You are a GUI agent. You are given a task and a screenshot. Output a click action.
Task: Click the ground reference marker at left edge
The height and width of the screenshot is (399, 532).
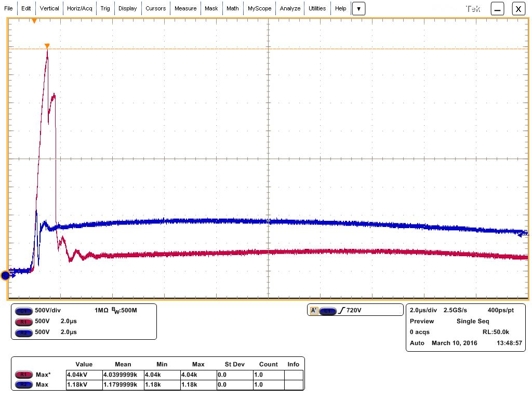point(6,275)
